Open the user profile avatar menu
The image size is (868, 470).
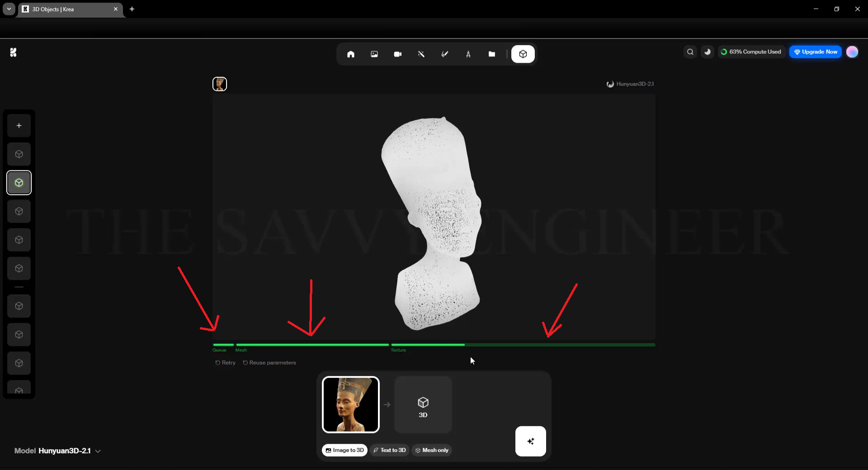click(852, 52)
